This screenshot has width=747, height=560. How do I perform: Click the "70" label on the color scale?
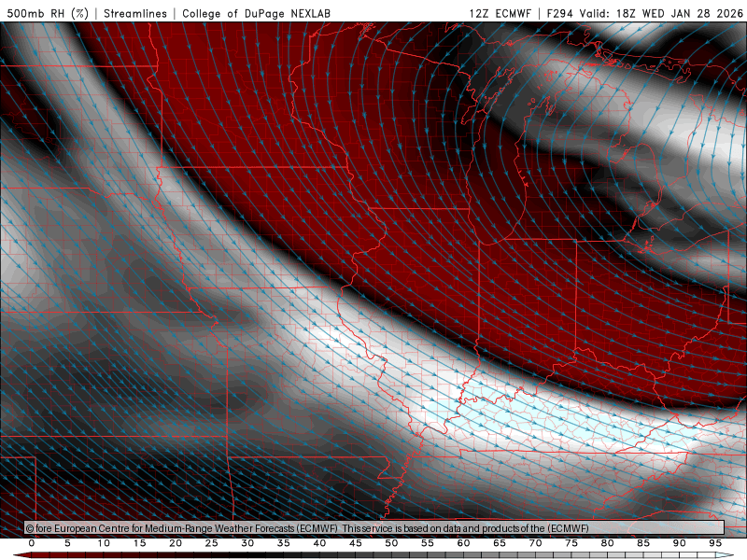(x=535, y=543)
